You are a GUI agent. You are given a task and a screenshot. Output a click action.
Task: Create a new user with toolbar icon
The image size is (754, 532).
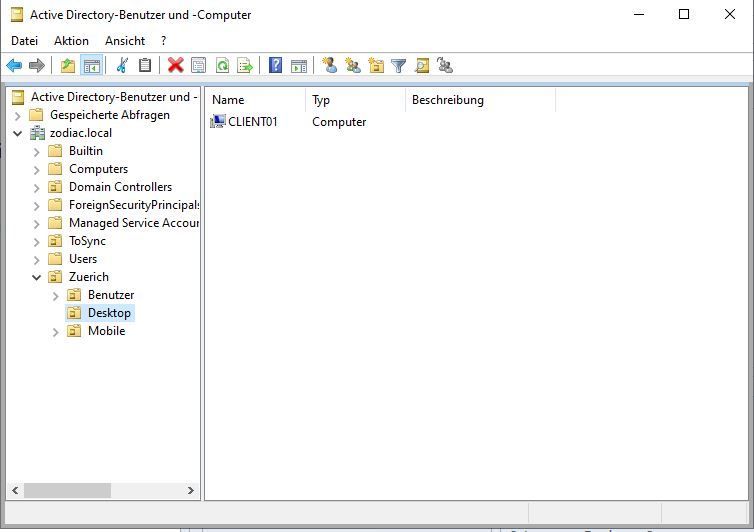[x=329, y=65]
